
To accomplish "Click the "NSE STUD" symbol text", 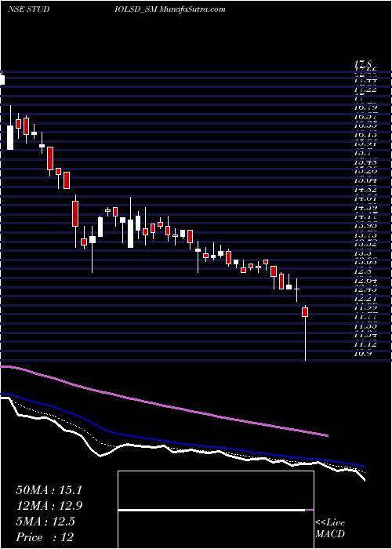I will click(28, 9).
